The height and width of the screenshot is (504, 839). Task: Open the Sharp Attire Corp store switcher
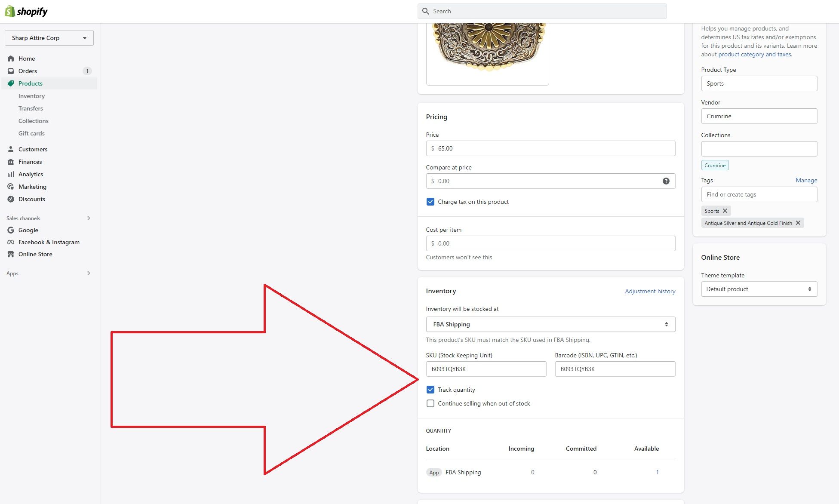tap(49, 38)
